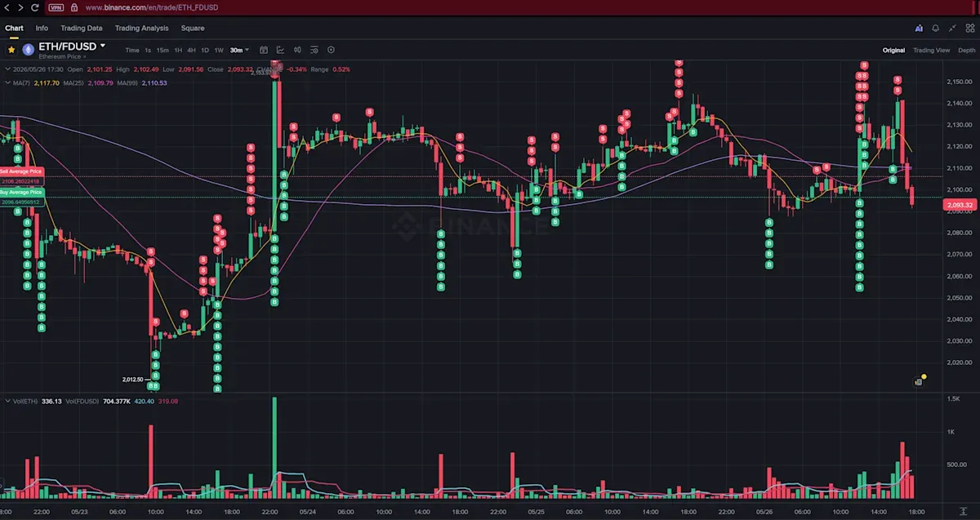This screenshot has height=520, width=980.
Task: Collapse the MA indicator row chevron
Action: pos(7,82)
